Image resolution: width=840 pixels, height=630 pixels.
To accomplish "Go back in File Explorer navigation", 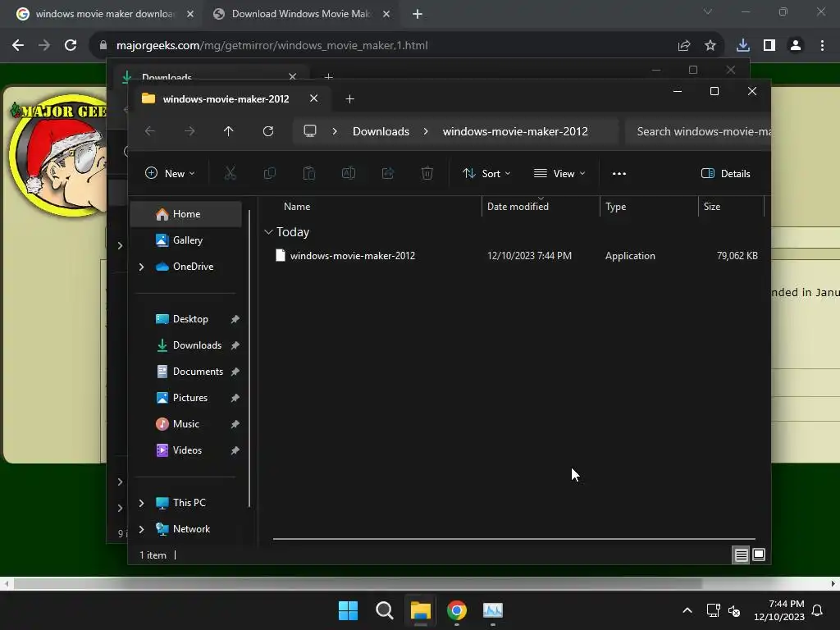I will pyautogui.click(x=150, y=131).
